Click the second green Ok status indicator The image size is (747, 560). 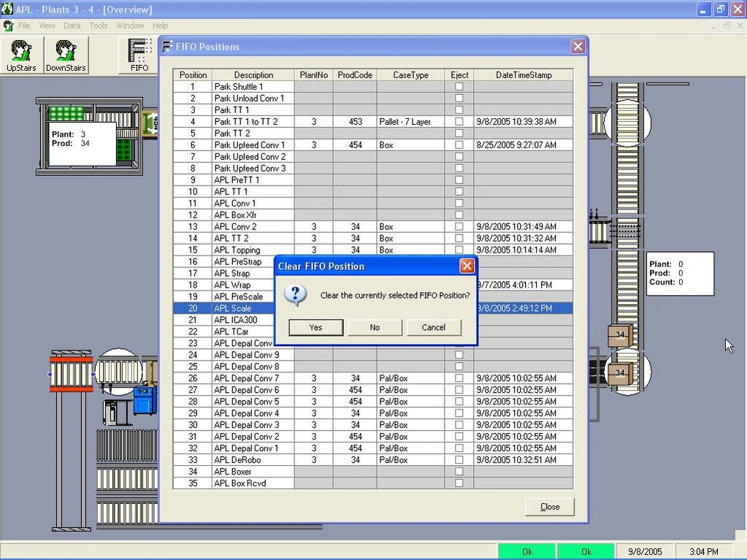pos(586,551)
